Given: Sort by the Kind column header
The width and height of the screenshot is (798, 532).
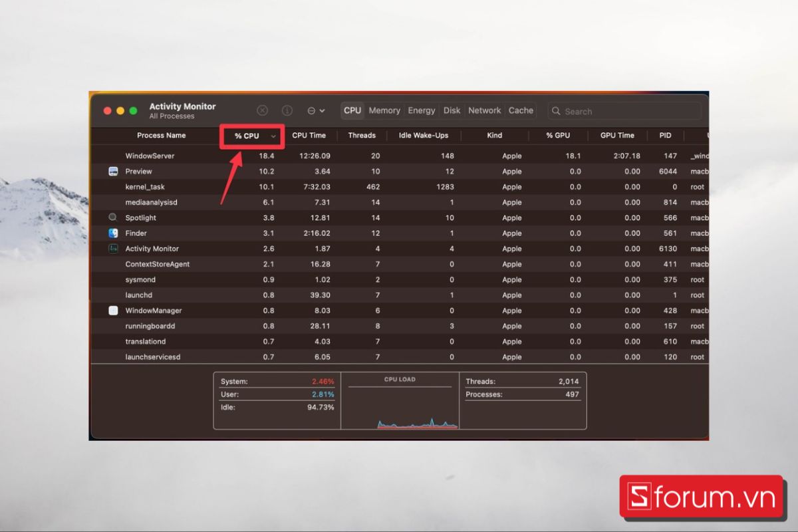Looking at the screenshot, I should (x=495, y=135).
